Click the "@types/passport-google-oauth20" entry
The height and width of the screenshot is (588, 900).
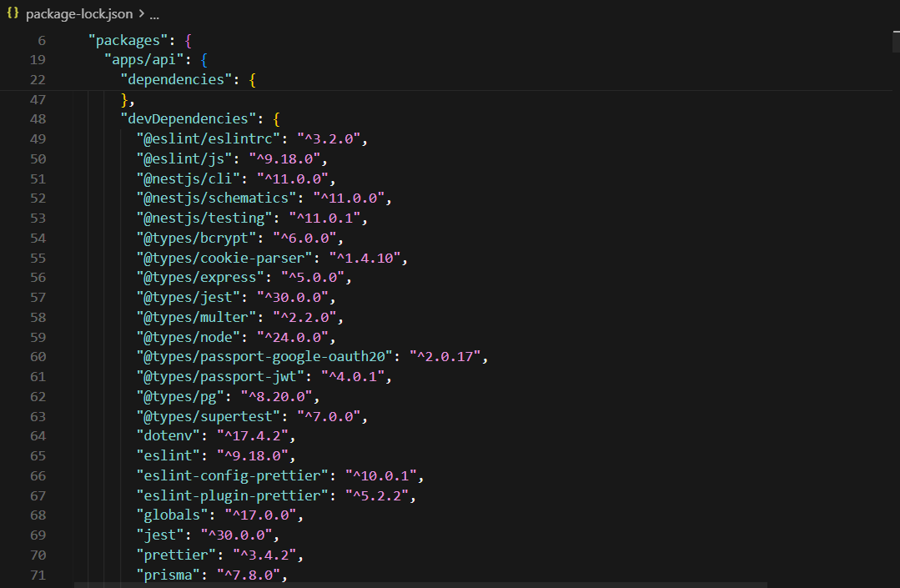click(x=312, y=356)
